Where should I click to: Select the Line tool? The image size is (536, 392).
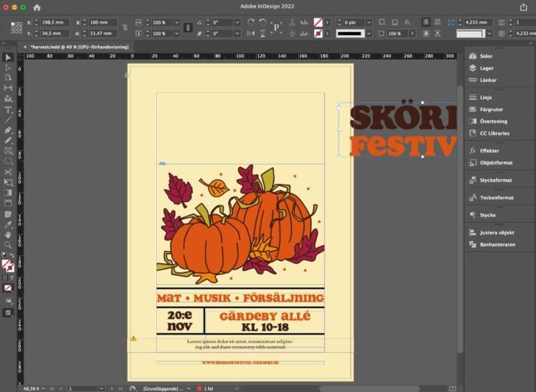[8, 119]
